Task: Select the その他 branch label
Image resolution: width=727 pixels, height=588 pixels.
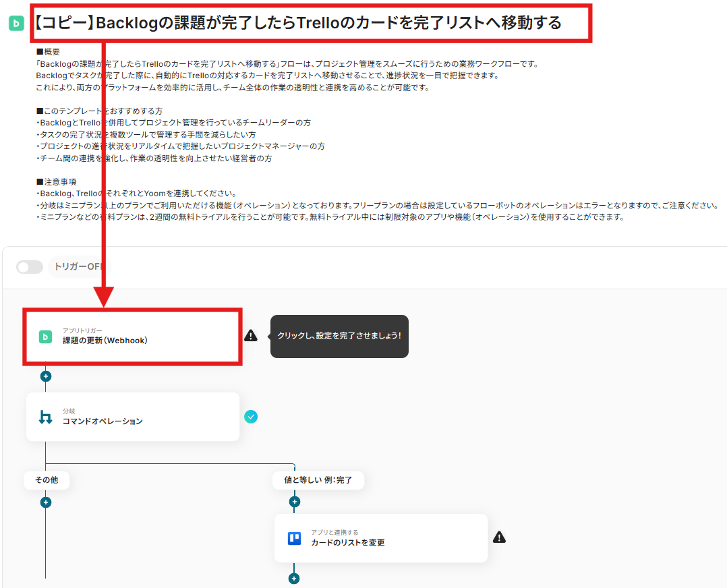Action: click(x=47, y=480)
